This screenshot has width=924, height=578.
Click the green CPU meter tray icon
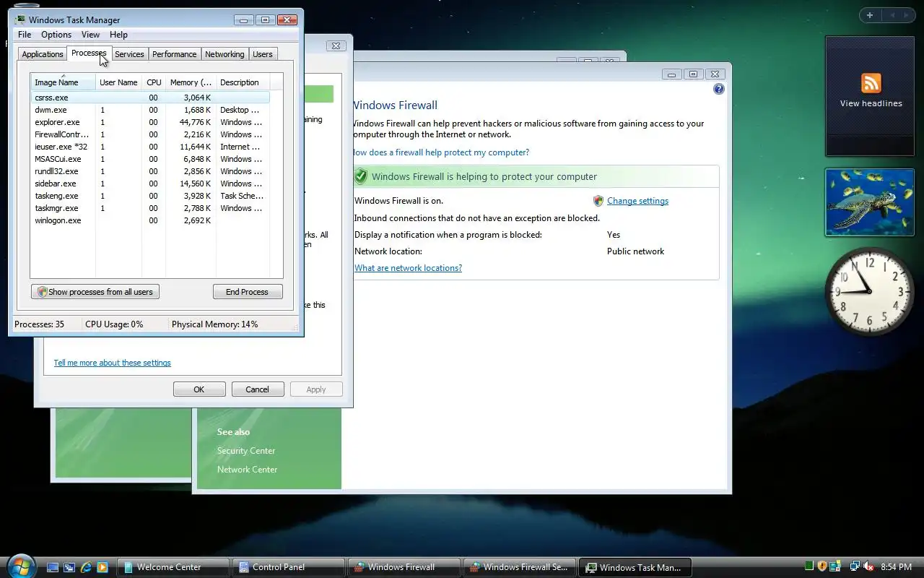[809, 566]
